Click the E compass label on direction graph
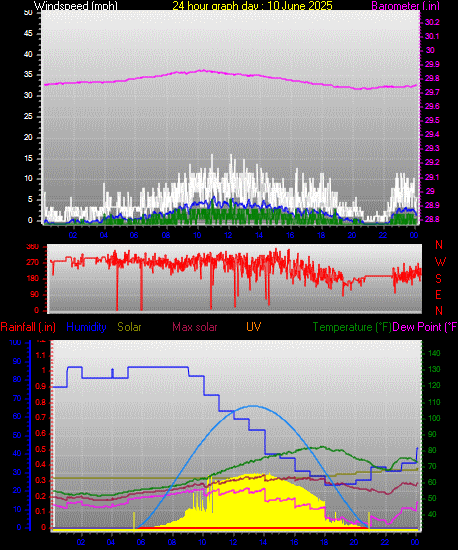 pos(438,295)
